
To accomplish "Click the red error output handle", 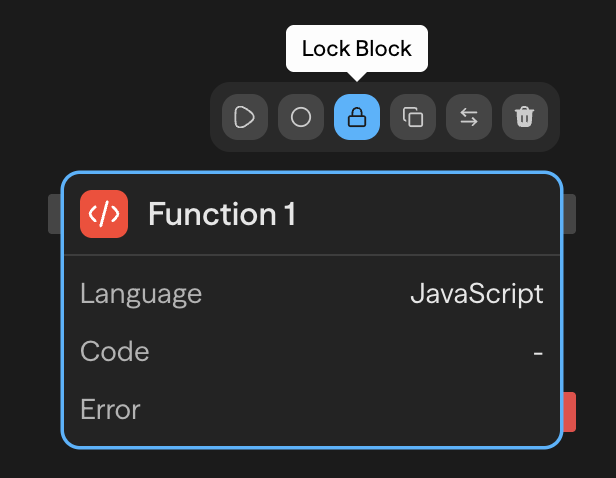I will pyautogui.click(x=570, y=411).
